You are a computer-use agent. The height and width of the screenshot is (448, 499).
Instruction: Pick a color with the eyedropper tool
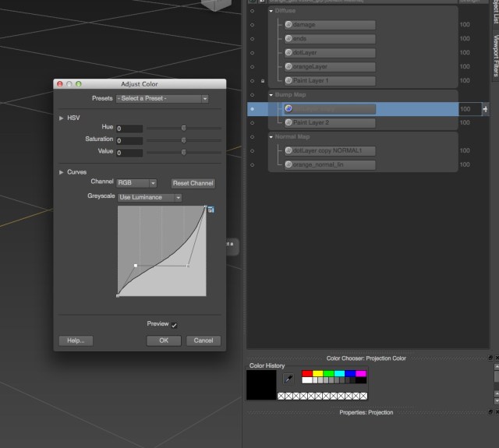tap(288, 379)
